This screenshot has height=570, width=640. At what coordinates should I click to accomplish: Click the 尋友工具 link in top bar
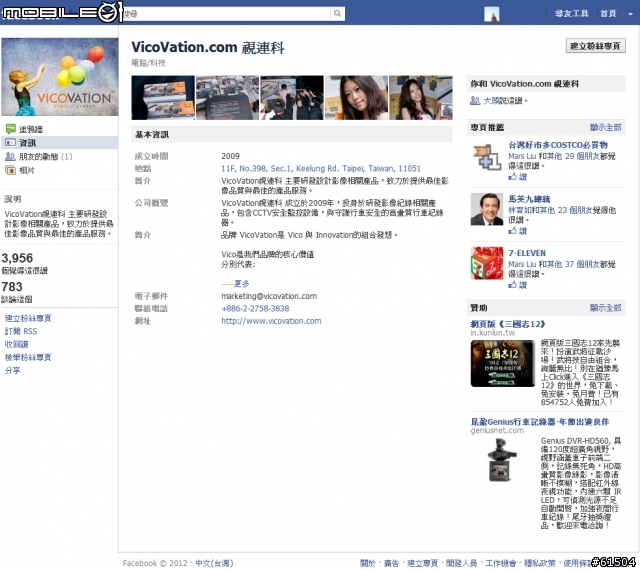(x=571, y=13)
